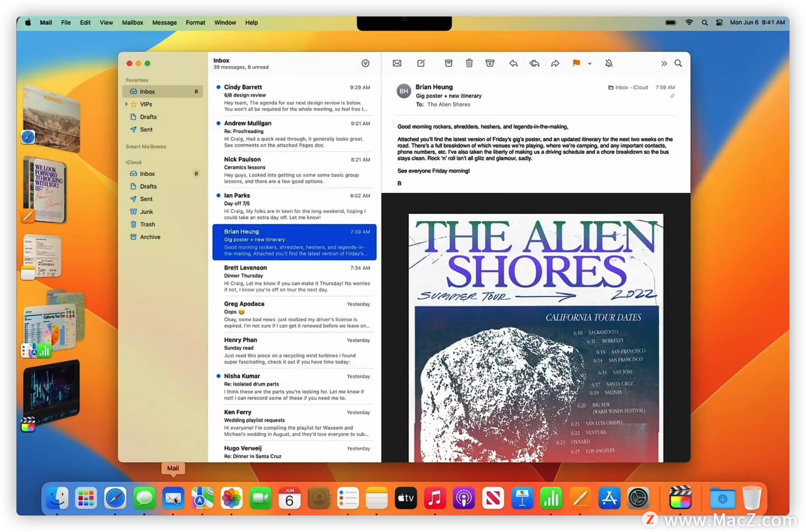Open App Store from the Dock
806x532 pixels.
[609, 498]
